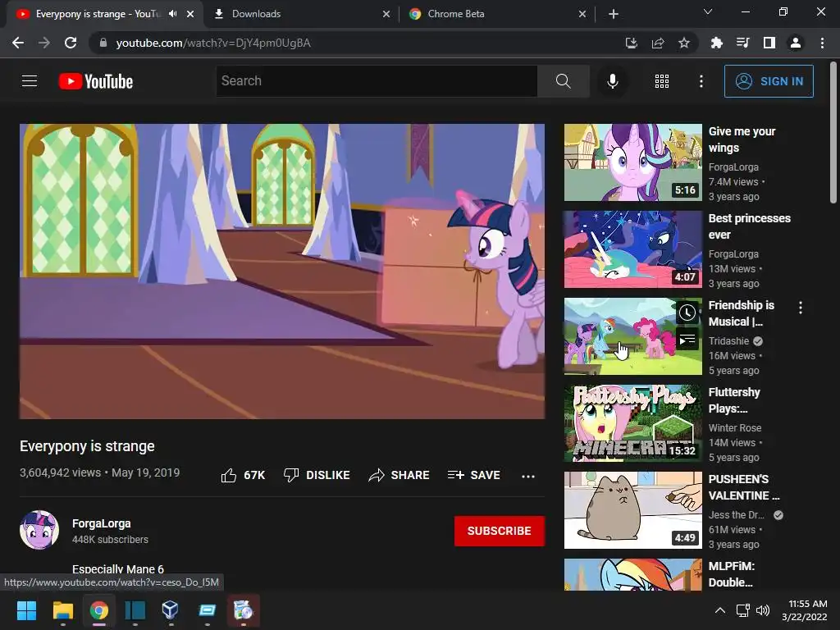The height and width of the screenshot is (630, 840).
Task: Open the Chrome profile icon
Action: (796, 43)
